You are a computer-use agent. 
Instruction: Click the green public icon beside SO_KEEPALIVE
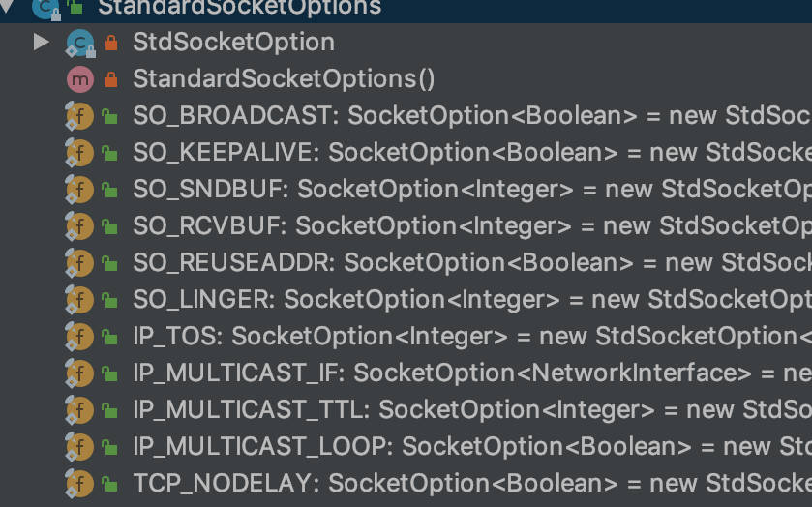point(109,153)
